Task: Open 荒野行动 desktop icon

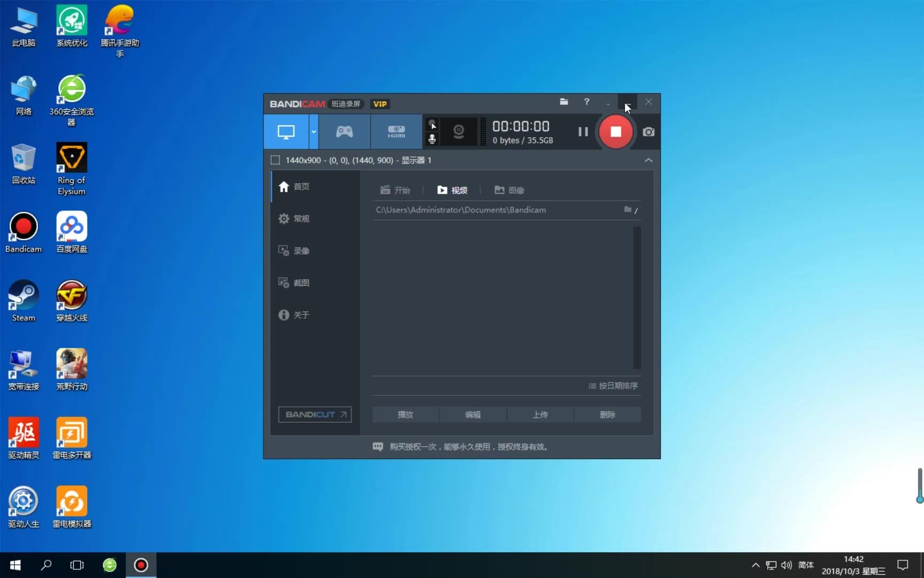Action: (x=72, y=370)
